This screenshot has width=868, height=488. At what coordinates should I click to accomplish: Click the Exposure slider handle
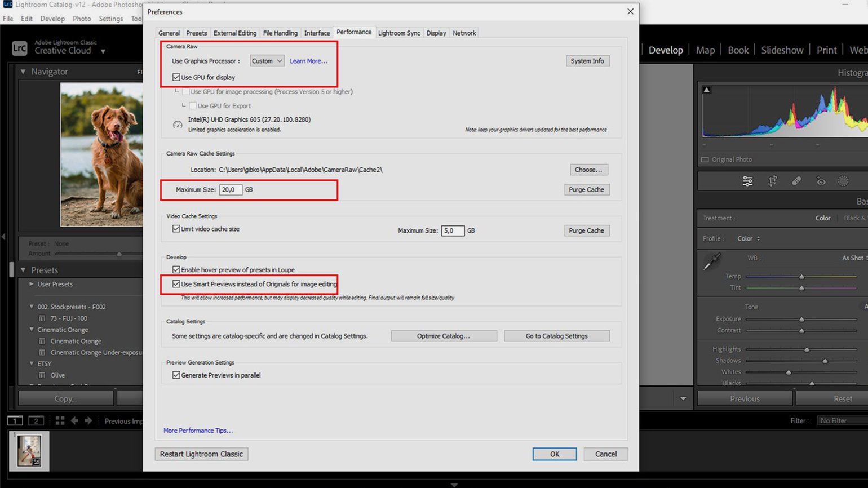(801, 319)
